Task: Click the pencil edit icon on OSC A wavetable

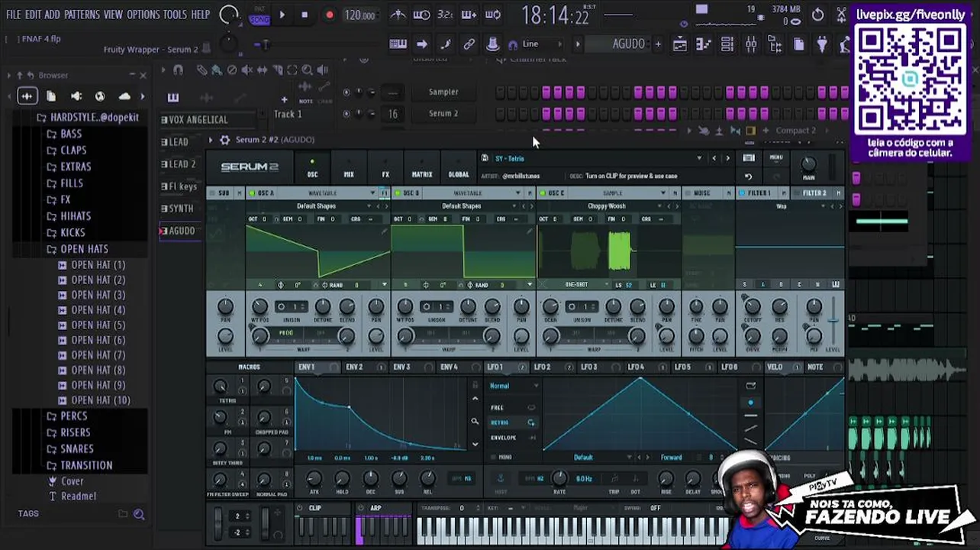Action: click(384, 232)
